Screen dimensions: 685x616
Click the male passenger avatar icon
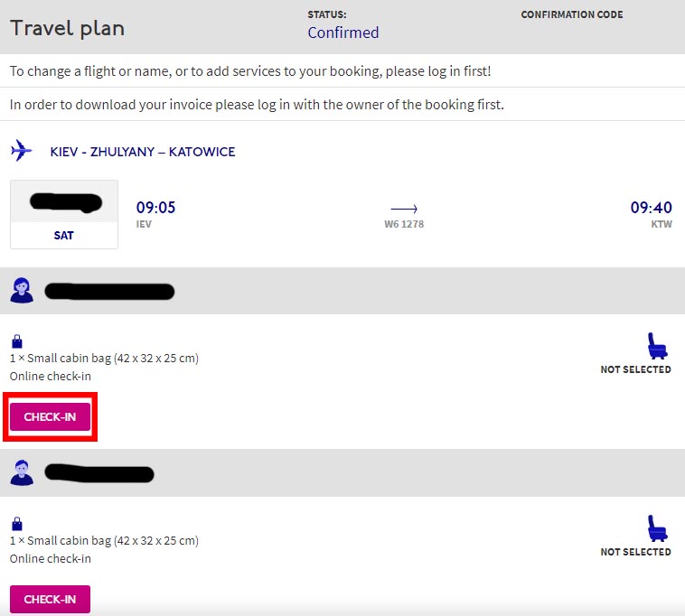point(21,472)
